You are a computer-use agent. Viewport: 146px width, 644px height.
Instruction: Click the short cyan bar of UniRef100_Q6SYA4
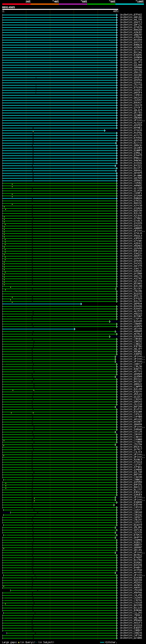(x=39, y=329)
